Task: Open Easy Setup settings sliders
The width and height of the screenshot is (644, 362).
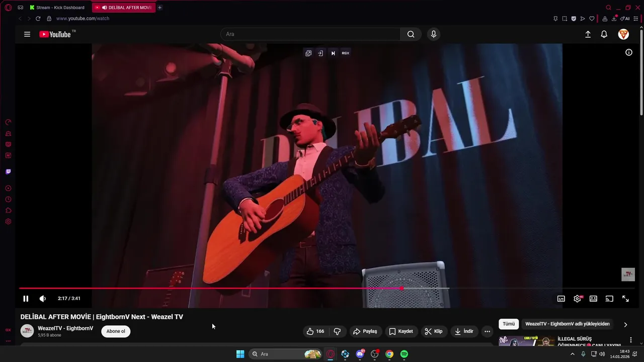Action: point(636,19)
